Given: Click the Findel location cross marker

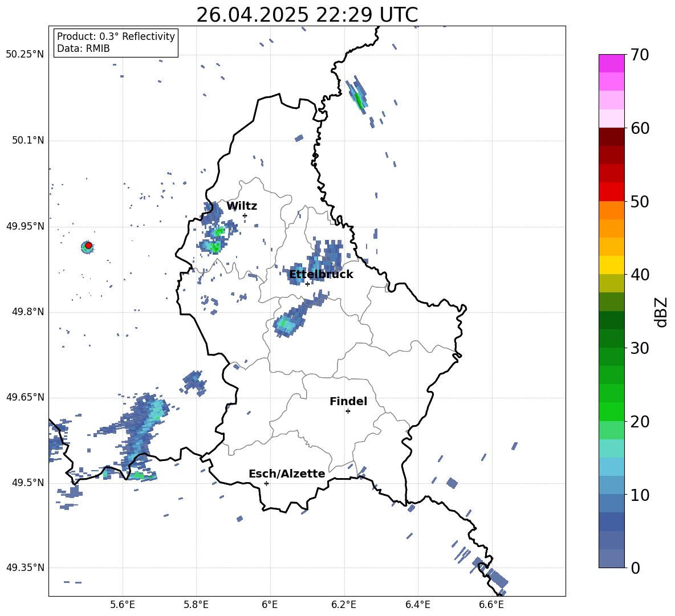Looking at the screenshot, I should (x=348, y=411).
